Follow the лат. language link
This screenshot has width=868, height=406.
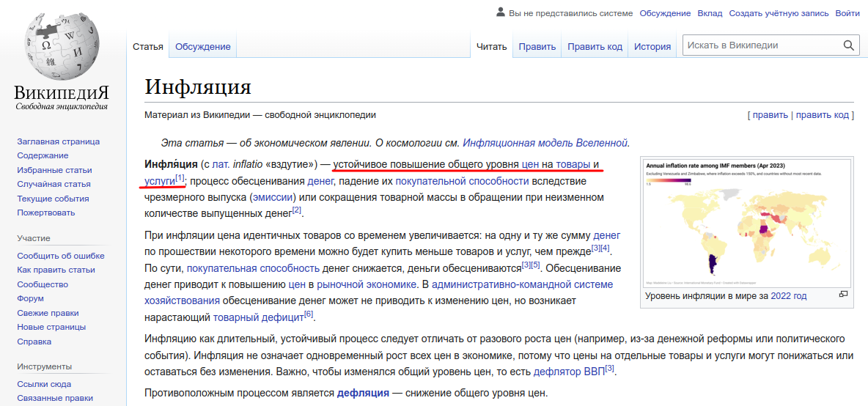tap(220, 164)
